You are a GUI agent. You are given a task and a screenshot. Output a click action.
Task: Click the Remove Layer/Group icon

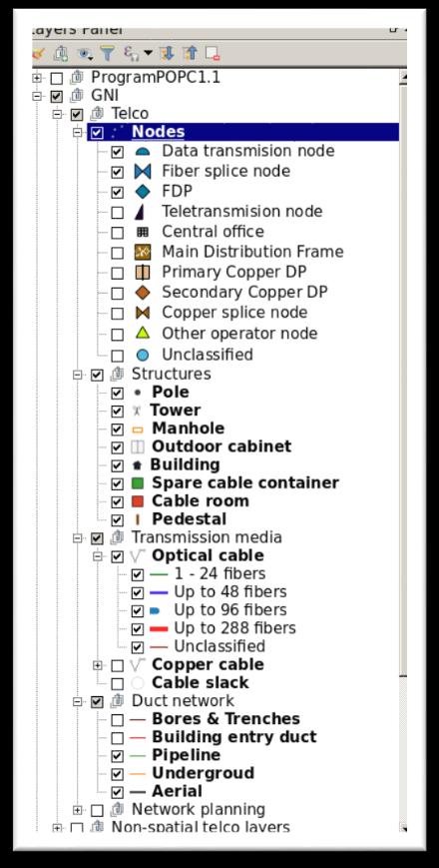213,54
